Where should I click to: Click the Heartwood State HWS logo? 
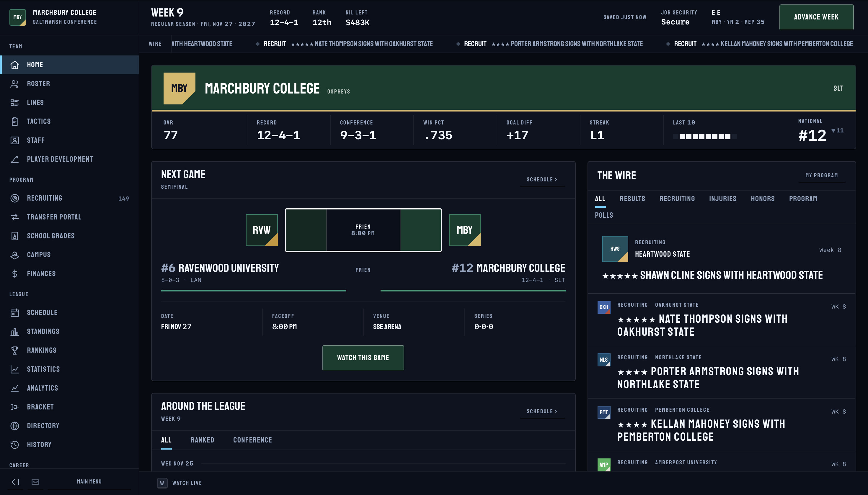point(615,249)
